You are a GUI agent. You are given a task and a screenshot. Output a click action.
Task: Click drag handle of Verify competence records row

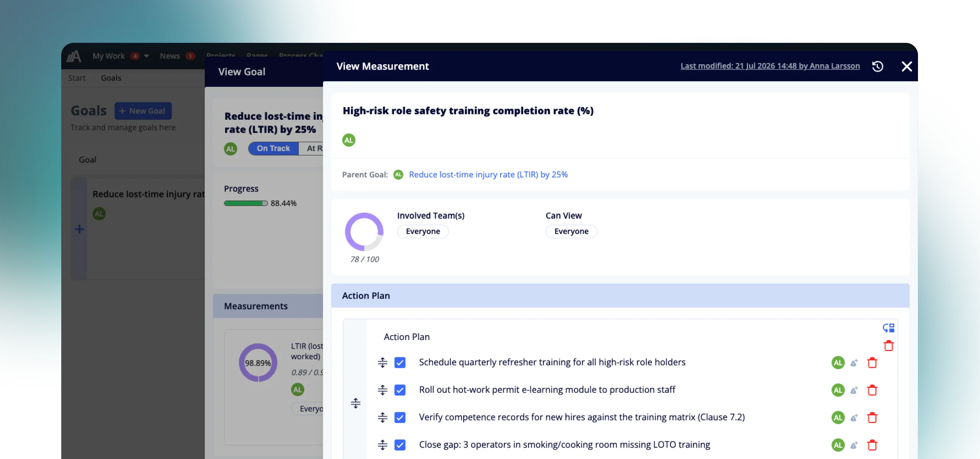click(x=382, y=418)
